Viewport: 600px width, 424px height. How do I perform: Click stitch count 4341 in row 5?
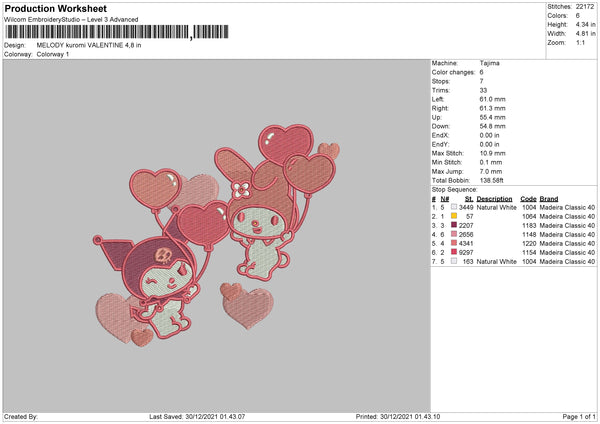(x=466, y=243)
